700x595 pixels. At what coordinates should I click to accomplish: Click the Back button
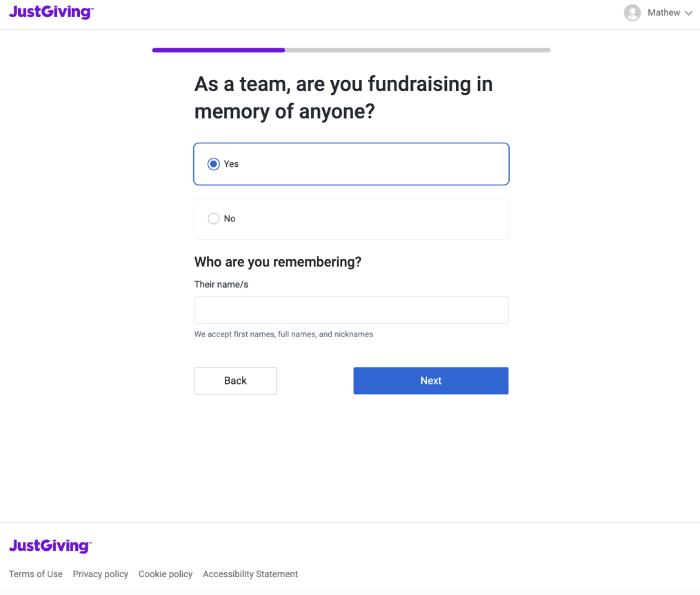(235, 380)
